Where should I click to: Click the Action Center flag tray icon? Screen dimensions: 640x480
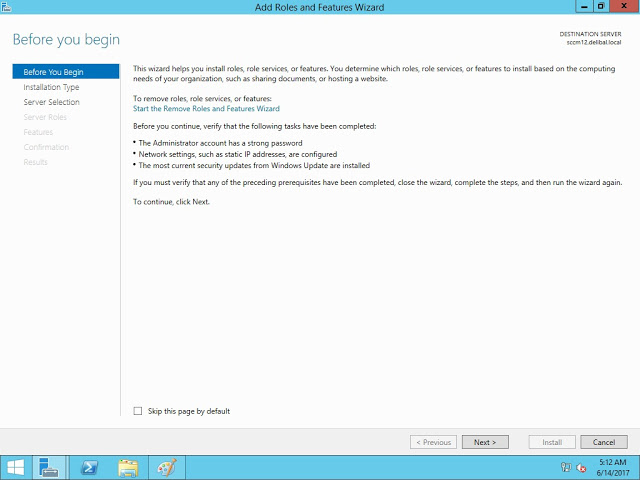pos(565,467)
